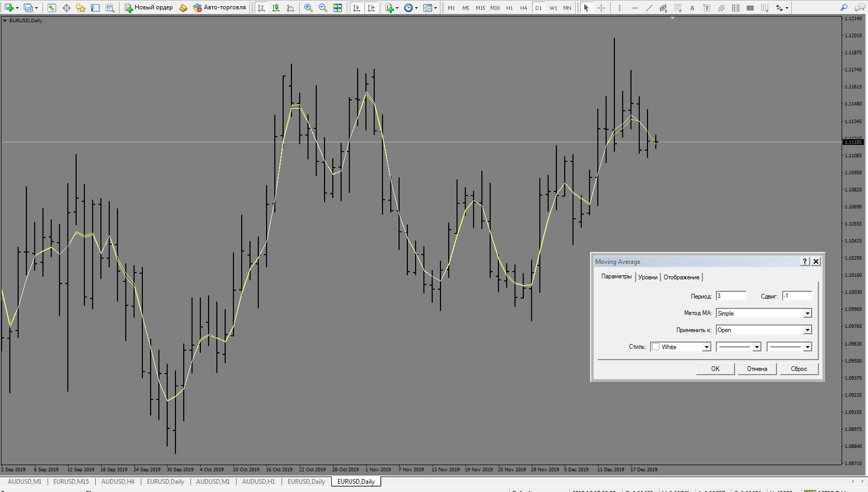Viewport: 868px width, 492px height.
Task: Toggle the Авто-торговля button
Action: point(219,8)
